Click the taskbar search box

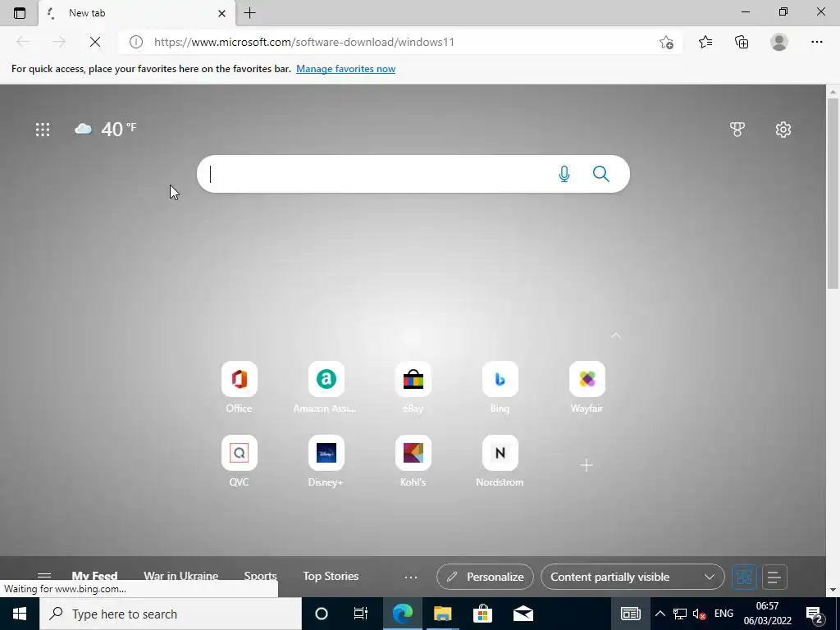(x=171, y=614)
